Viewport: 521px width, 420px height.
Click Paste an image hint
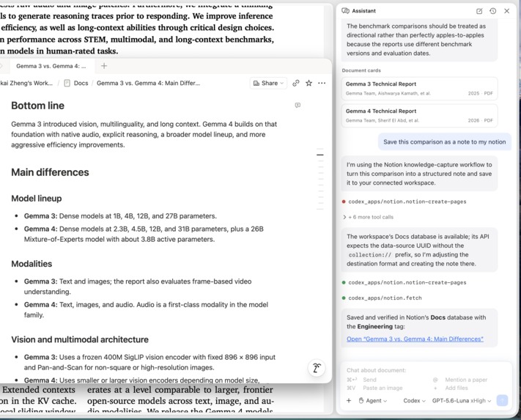point(383,388)
